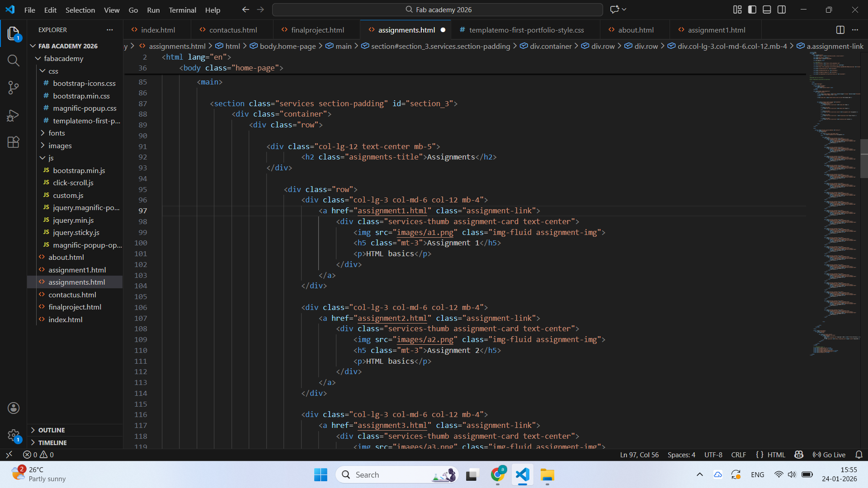Open the Accounts icon in activity bar
This screenshot has height=488, width=868.
(x=14, y=408)
